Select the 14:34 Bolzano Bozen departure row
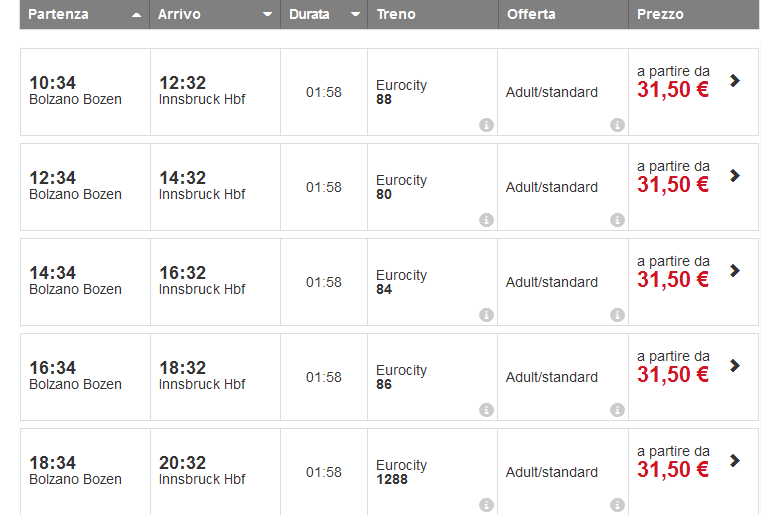 pyautogui.click(x=75, y=280)
